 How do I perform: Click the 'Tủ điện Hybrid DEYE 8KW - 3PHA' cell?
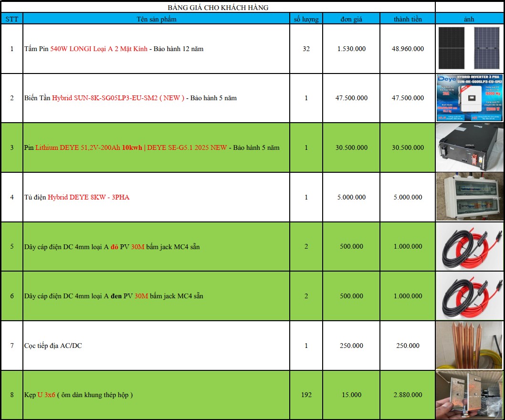157,197
